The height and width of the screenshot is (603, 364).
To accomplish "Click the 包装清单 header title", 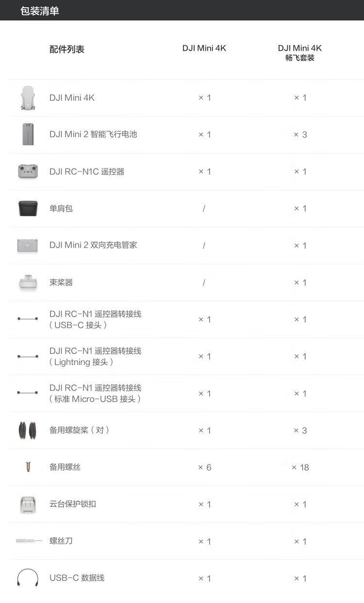I will (40, 11).
